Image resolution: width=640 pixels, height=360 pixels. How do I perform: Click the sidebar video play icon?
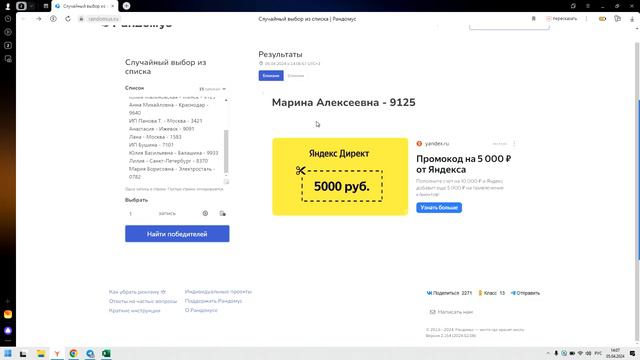(8, 32)
